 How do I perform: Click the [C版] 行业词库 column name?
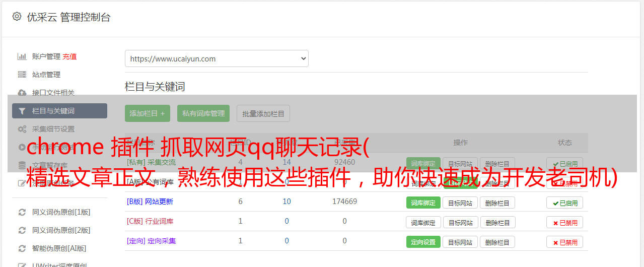point(150,221)
